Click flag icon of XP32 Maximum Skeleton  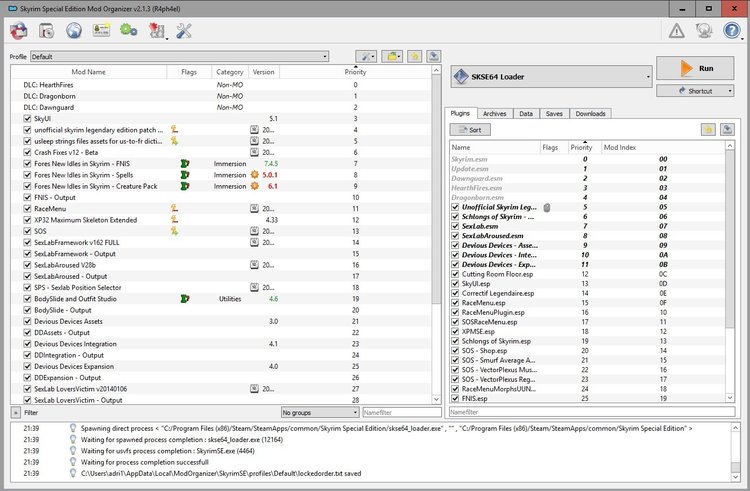coord(175,220)
